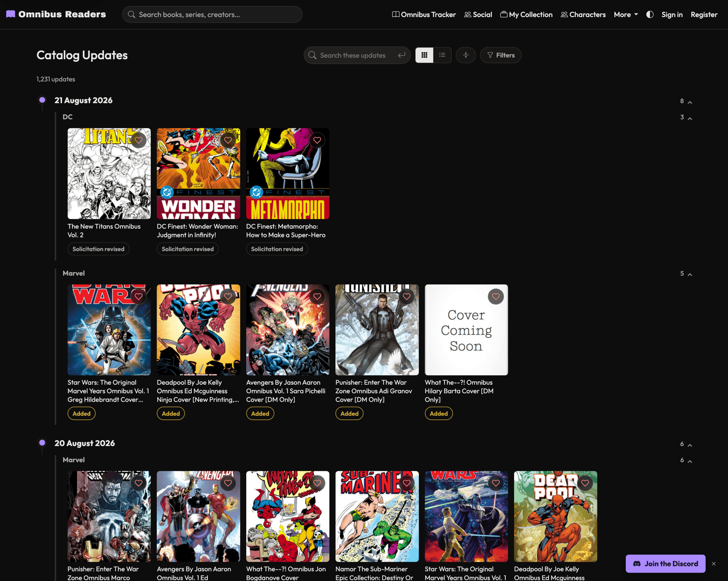Heart the Punisher Marco cover on 20 August
Image resolution: width=728 pixels, height=581 pixels.
pyautogui.click(x=139, y=483)
